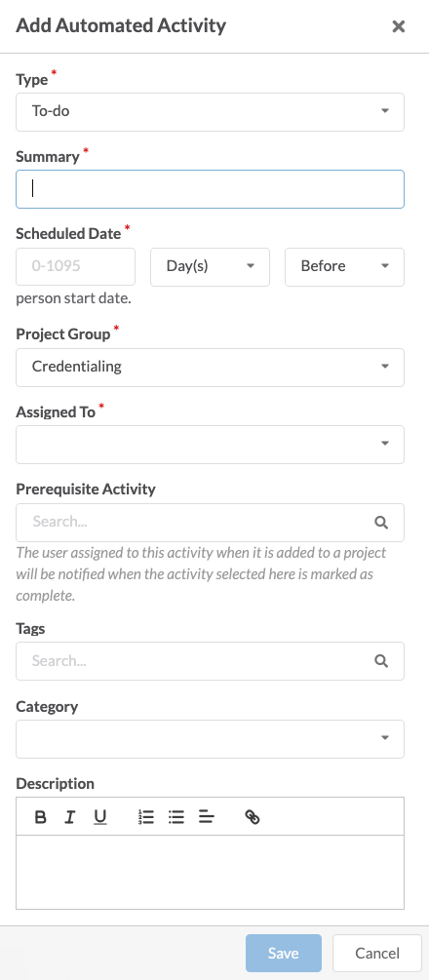This screenshot has height=980, width=429.
Task: Apply bold formatting in Description toolbar
Action: (41, 817)
